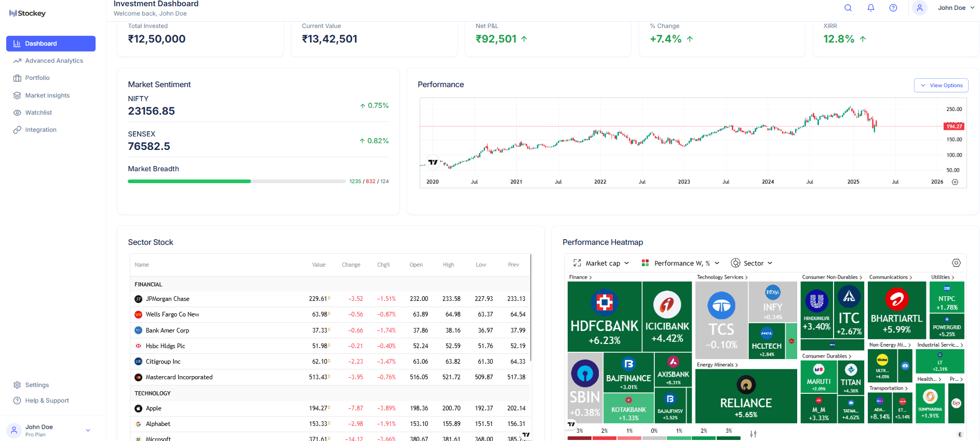Select the TCS heatmap tile
Viewport: 980px width, 441px height.
pyautogui.click(x=721, y=320)
